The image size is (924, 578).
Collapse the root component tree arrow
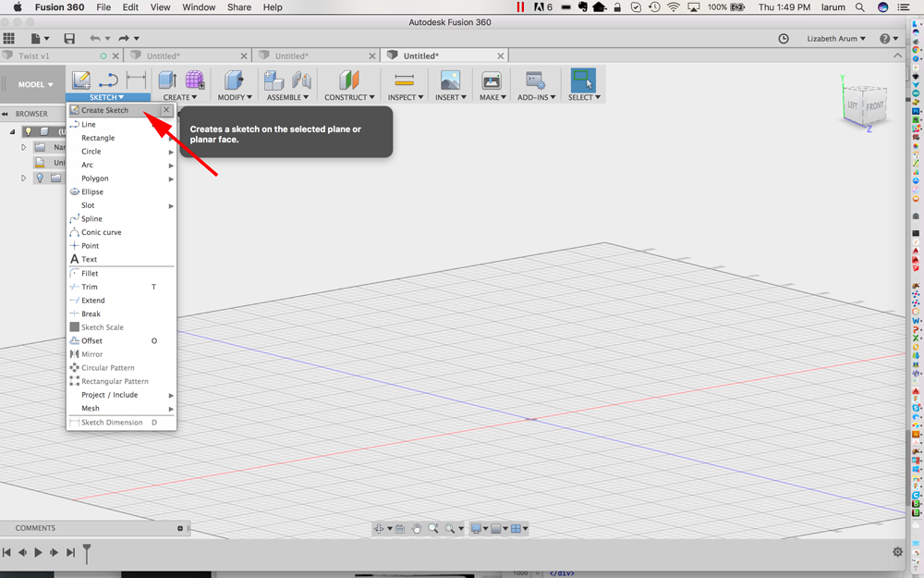12,131
